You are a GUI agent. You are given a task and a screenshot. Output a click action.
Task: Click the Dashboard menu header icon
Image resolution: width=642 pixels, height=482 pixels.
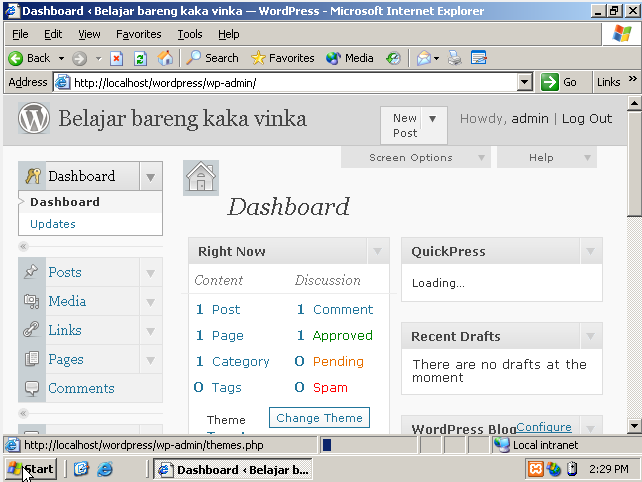point(33,176)
